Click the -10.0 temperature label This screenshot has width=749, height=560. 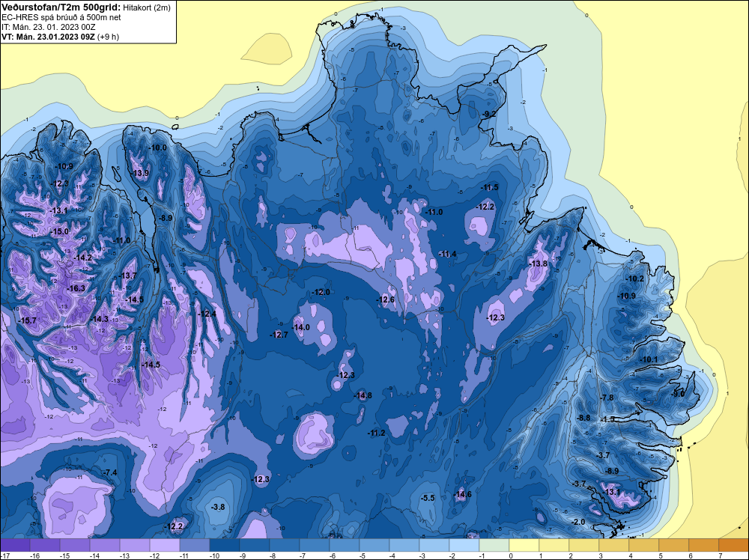click(x=157, y=148)
